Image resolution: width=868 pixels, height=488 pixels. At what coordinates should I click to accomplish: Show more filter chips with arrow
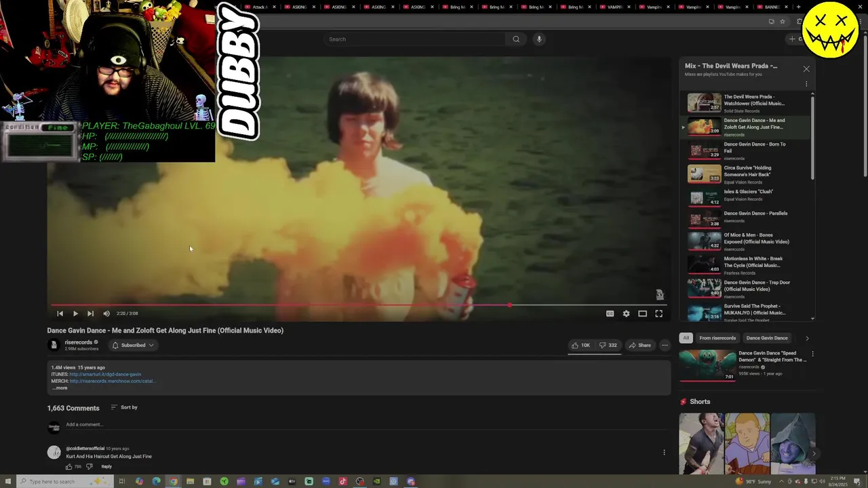pos(807,338)
